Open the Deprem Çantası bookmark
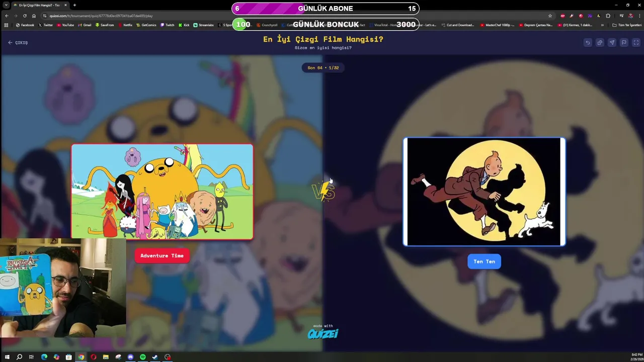644x362 pixels. pos(536,25)
